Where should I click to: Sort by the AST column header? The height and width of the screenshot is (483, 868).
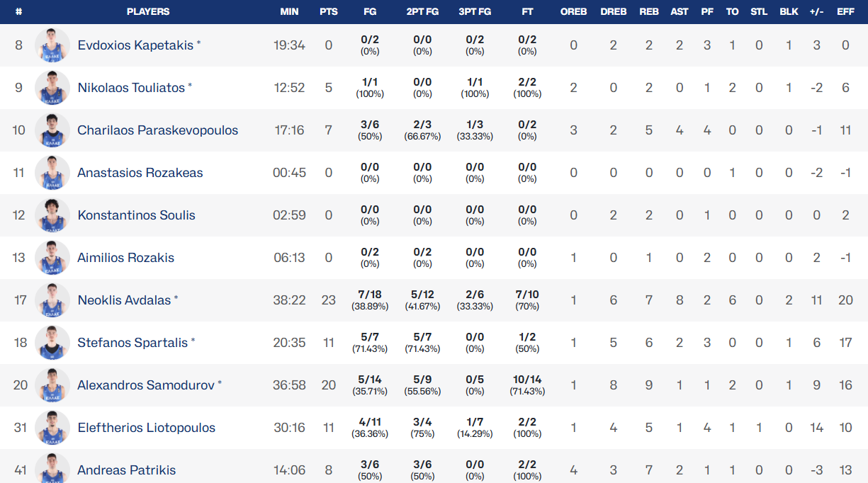(x=679, y=11)
